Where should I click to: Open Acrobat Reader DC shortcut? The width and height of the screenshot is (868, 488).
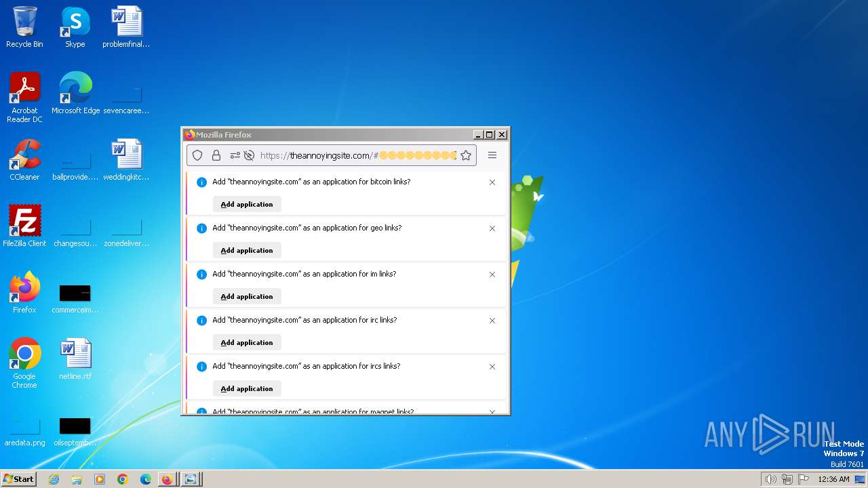coord(24,97)
